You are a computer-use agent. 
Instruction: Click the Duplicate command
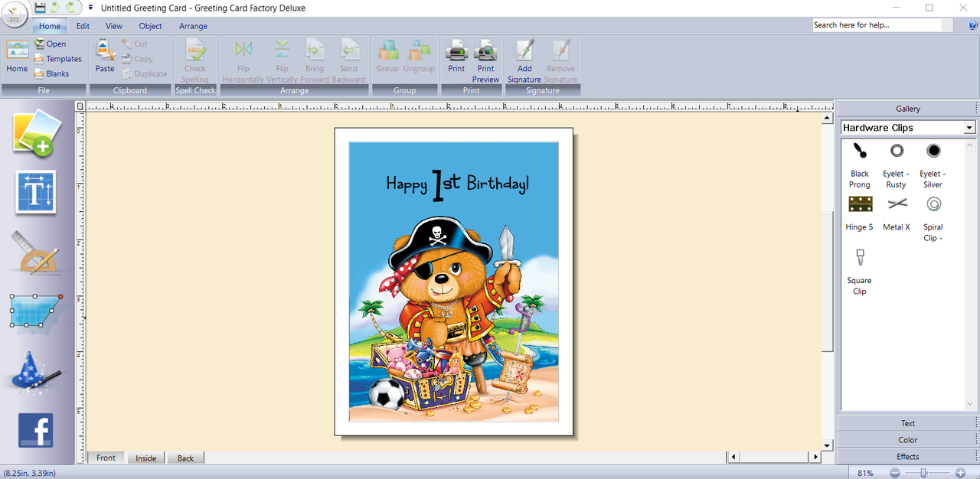click(x=144, y=73)
